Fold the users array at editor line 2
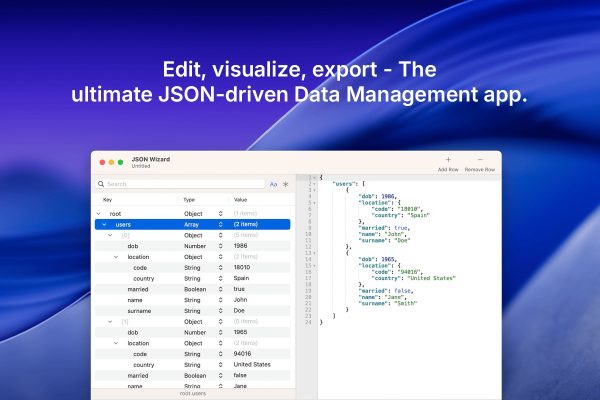 315,184
